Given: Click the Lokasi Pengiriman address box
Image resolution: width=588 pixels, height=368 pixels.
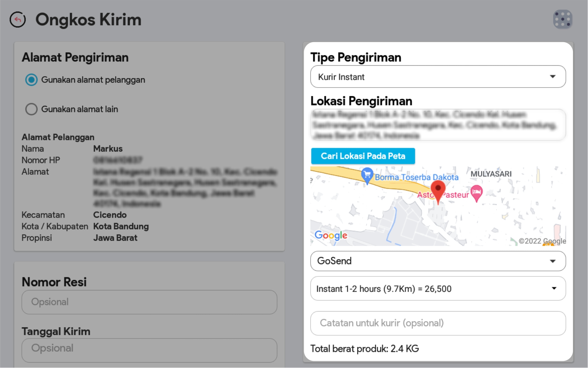Looking at the screenshot, I should tap(438, 125).
